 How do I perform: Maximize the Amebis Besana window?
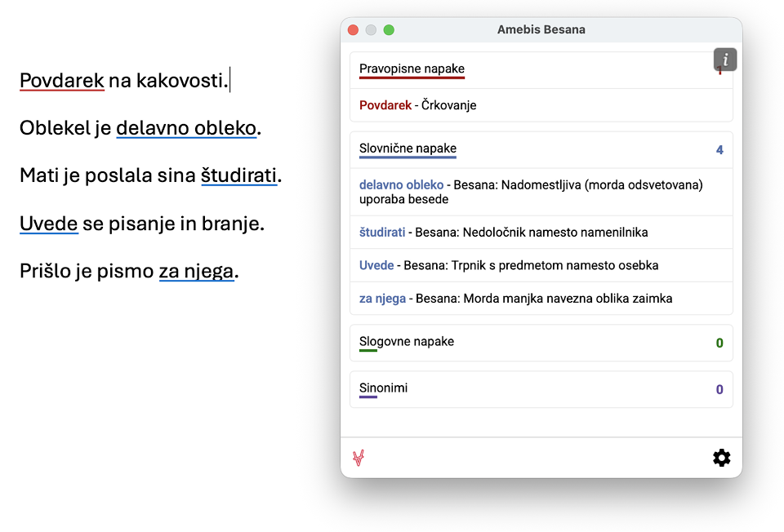[389, 30]
